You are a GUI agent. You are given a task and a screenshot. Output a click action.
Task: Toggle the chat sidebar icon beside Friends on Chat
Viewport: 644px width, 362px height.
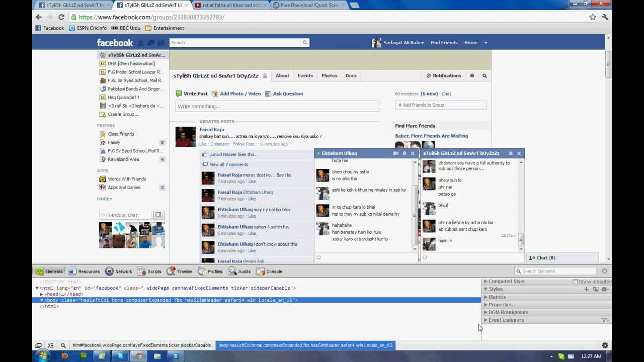coord(158,215)
